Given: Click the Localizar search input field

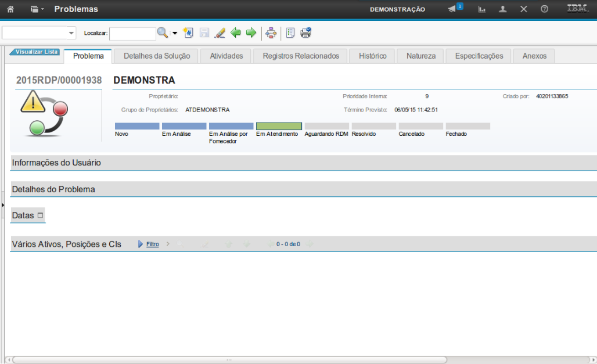Looking at the screenshot, I should pos(132,34).
